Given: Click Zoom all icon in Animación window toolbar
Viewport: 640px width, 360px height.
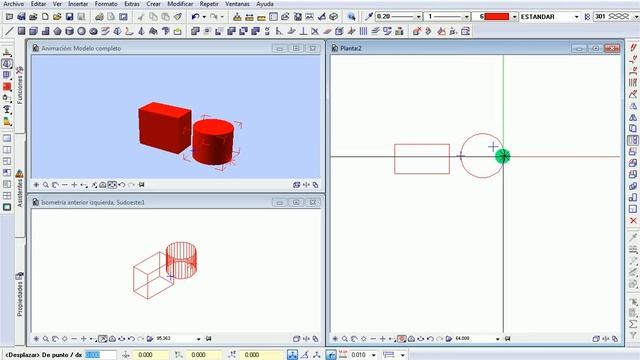Looking at the screenshot, I should tap(36, 185).
